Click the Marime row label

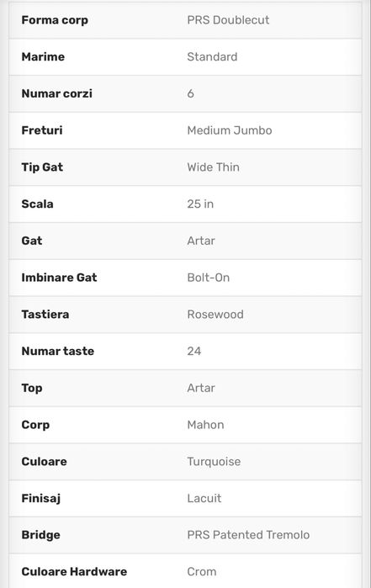click(43, 56)
